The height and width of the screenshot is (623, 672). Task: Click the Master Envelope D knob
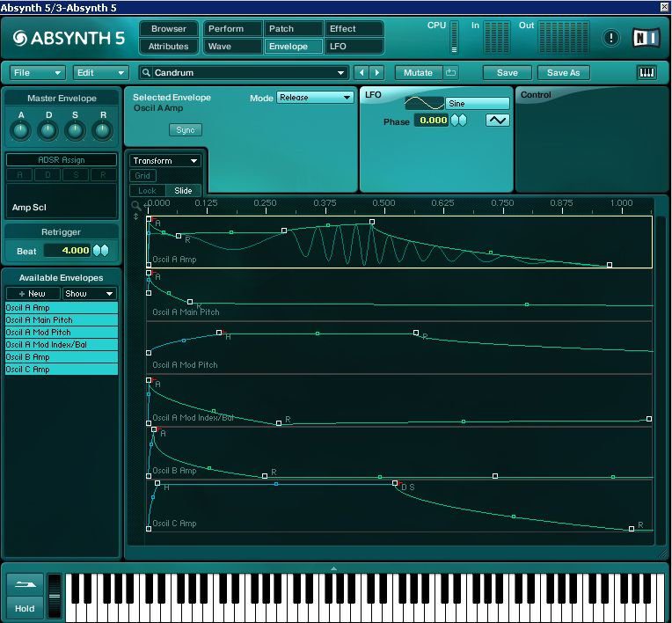tap(48, 130)
